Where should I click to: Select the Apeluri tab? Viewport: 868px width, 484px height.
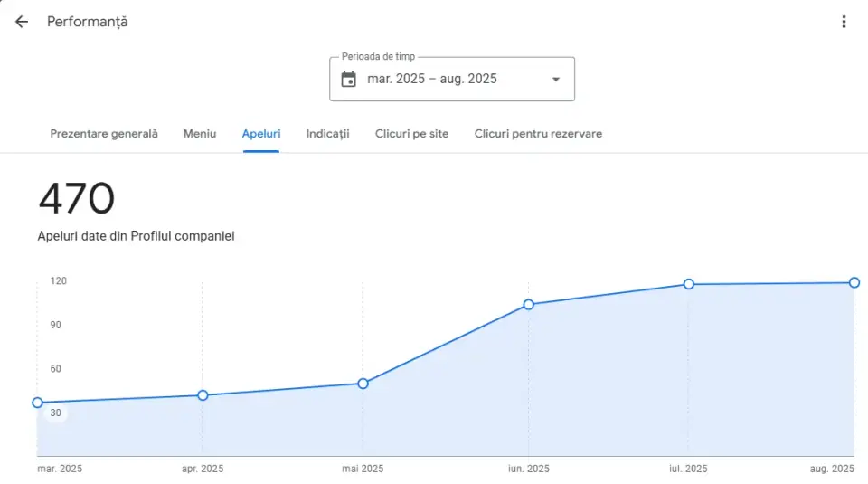(261, 134)
